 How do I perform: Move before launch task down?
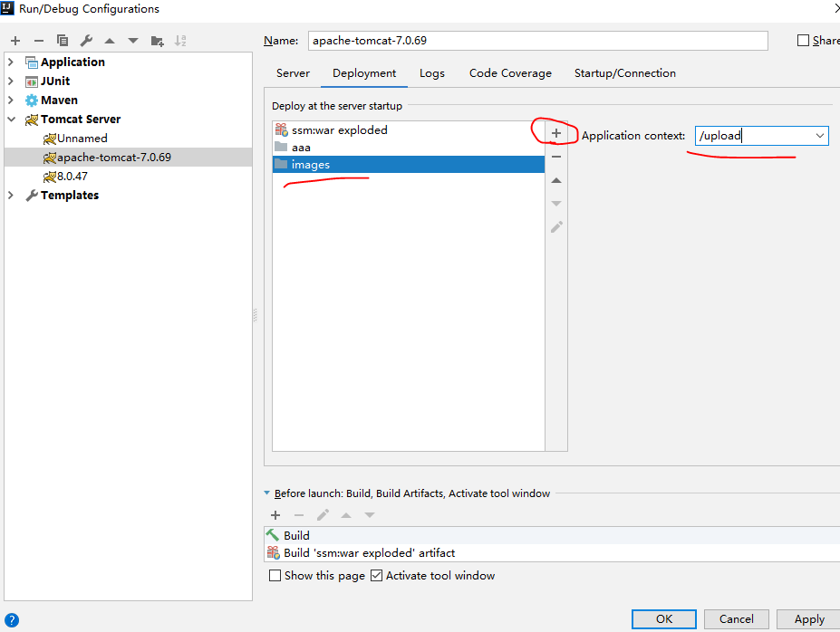point(370,515)
